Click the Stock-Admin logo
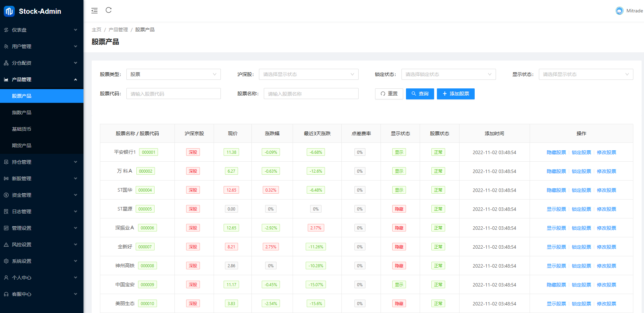Screen dimensions: 644x313 (34, 11)
